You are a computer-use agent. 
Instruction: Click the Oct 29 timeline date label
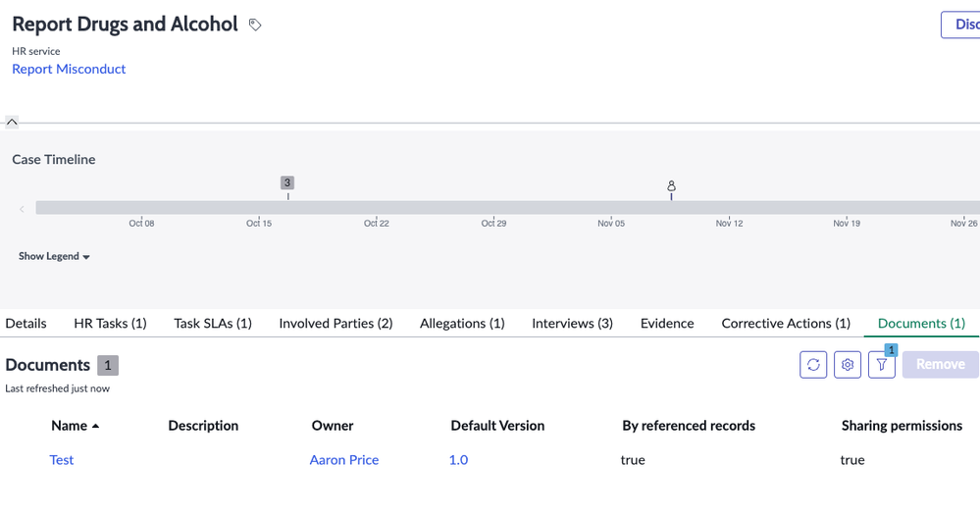(x=493, y=223)
